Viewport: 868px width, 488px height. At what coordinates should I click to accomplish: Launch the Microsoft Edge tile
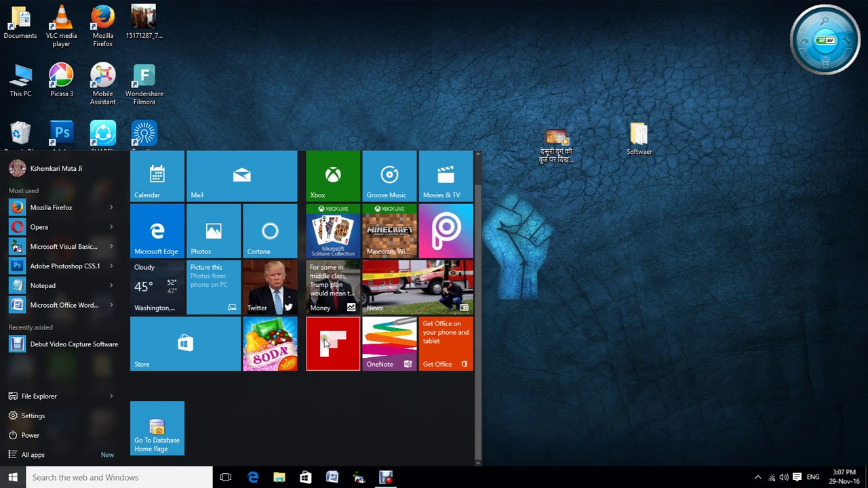157,231
